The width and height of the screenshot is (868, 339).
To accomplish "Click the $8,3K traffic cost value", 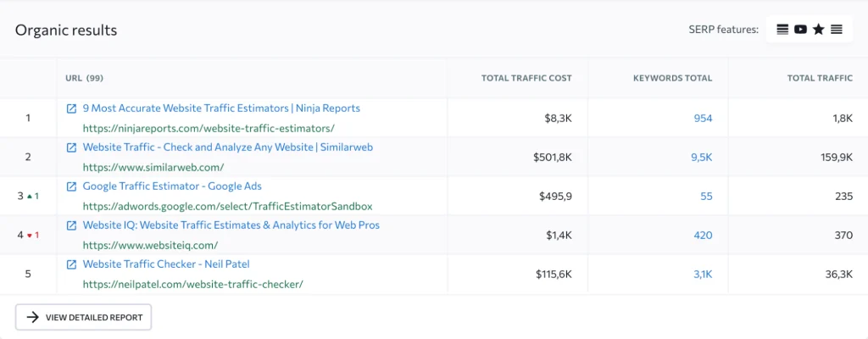I will click(x=558, y=118).
